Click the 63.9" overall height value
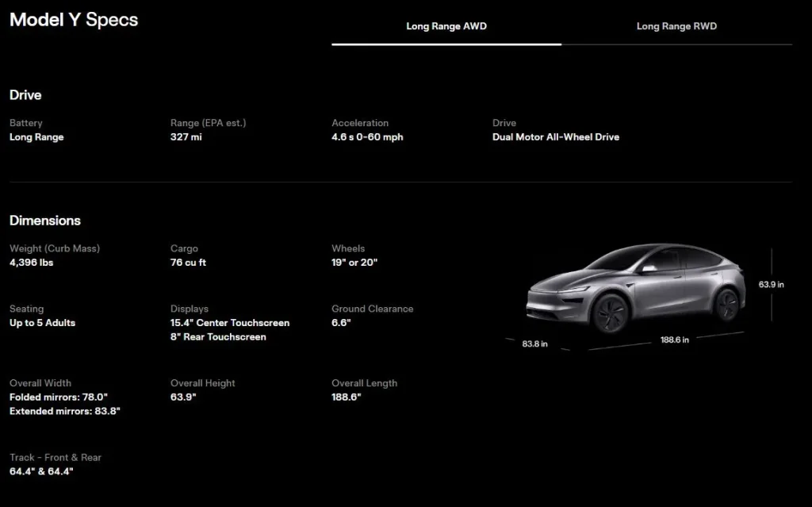Image resolution: width=812 pixels, height=507 pixels. pyautogui.click(x=183, y=397)
